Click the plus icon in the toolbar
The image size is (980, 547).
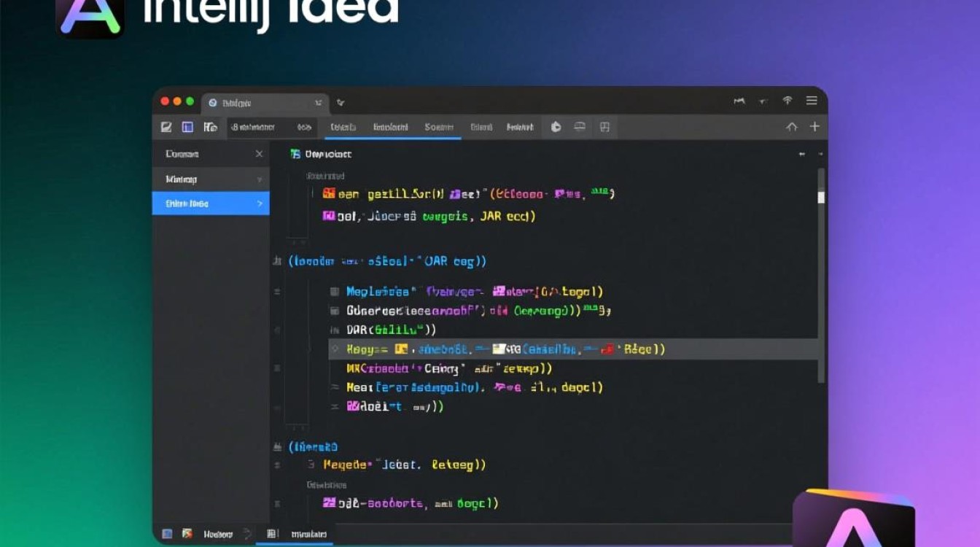click(x=814, y=127)
